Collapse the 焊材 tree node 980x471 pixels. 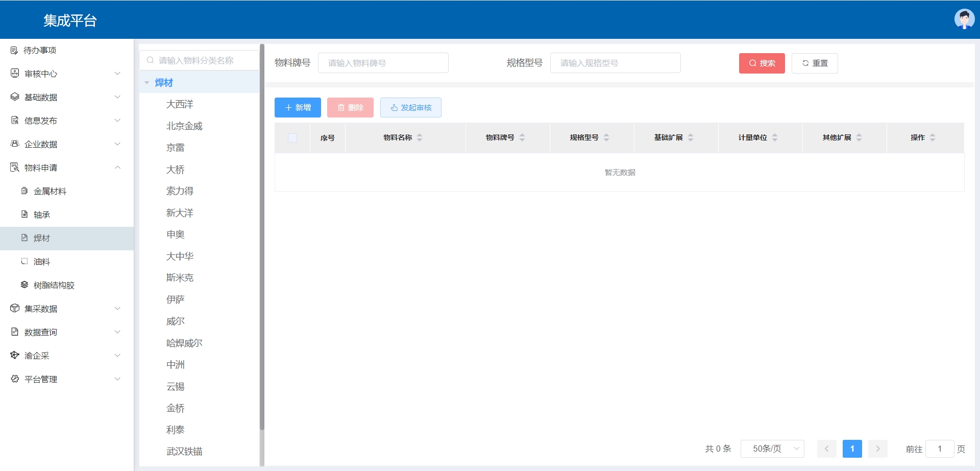point(147,83)
